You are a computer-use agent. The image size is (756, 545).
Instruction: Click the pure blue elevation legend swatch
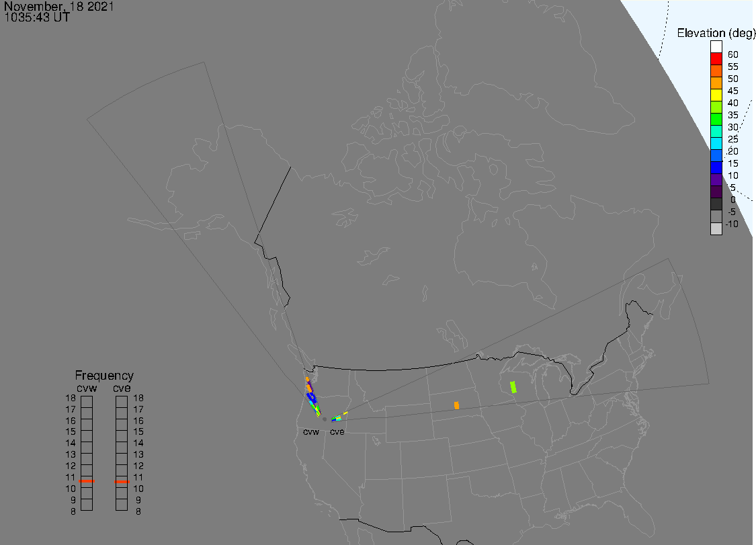tap(716, 167)
